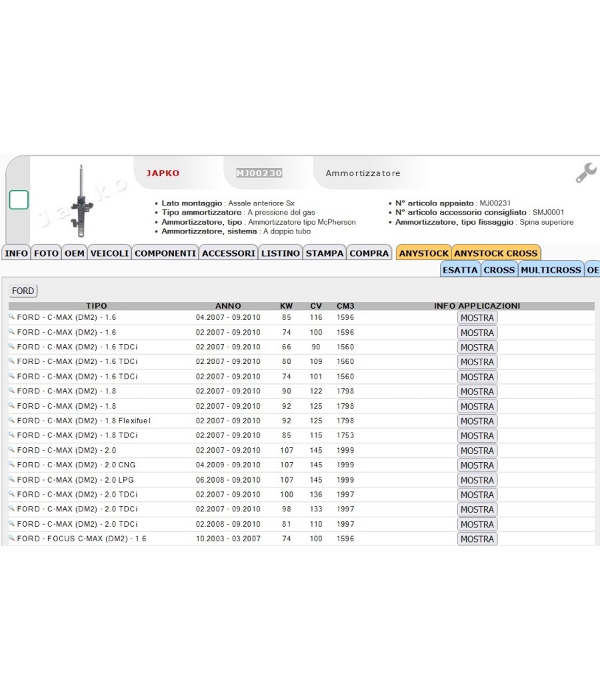Screen dimensions: 600x700
Task: Click MOSTRA for C-MAX 2.0 TDCi 110 CV row
Action: (x=477, y=524)
